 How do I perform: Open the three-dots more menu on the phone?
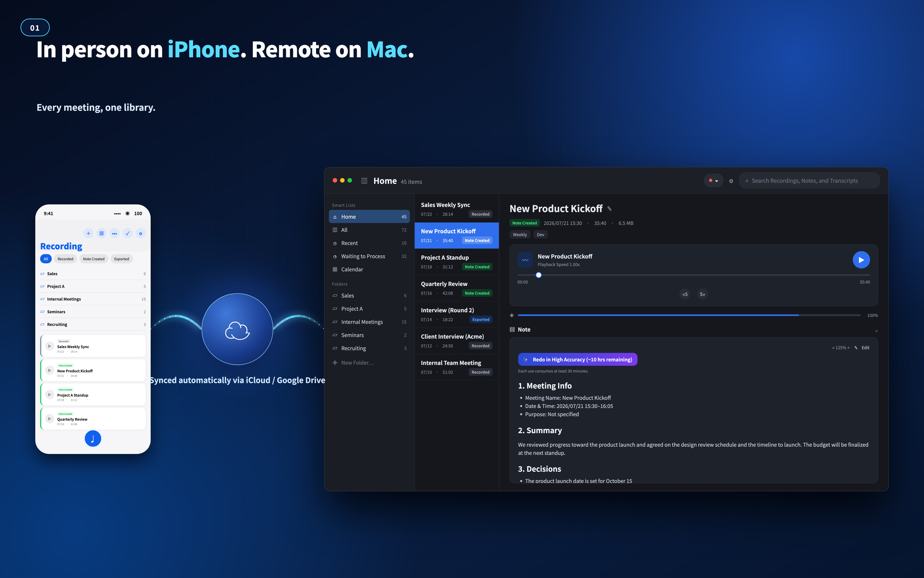pos(115,233)
